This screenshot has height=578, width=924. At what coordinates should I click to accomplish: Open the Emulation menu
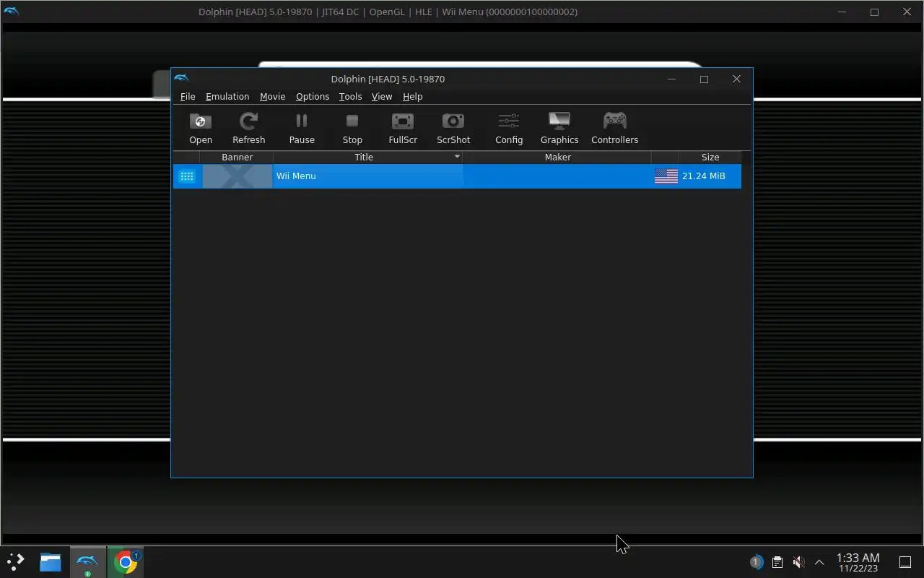227,97
